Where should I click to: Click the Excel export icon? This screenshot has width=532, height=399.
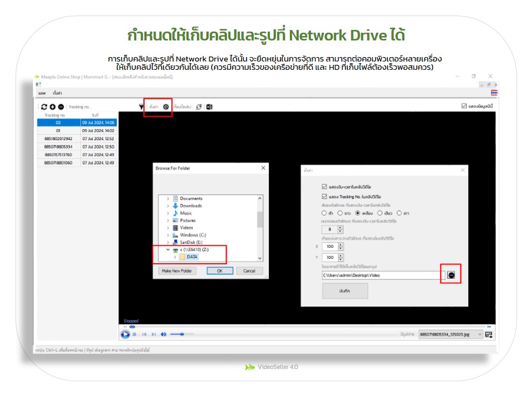pyautogui.click(x=209, y=107)
